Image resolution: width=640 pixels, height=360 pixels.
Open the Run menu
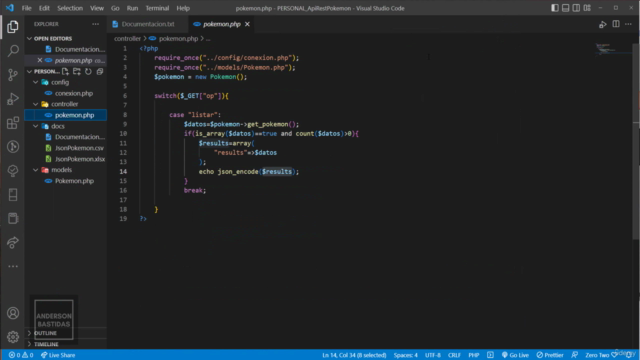[132, 8]
